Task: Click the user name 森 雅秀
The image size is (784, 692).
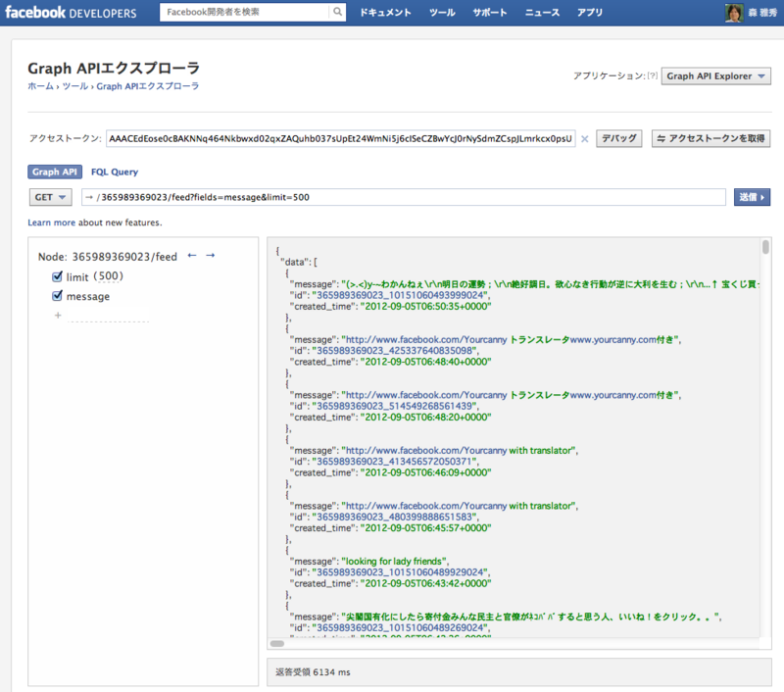Action: pos(762,13)
